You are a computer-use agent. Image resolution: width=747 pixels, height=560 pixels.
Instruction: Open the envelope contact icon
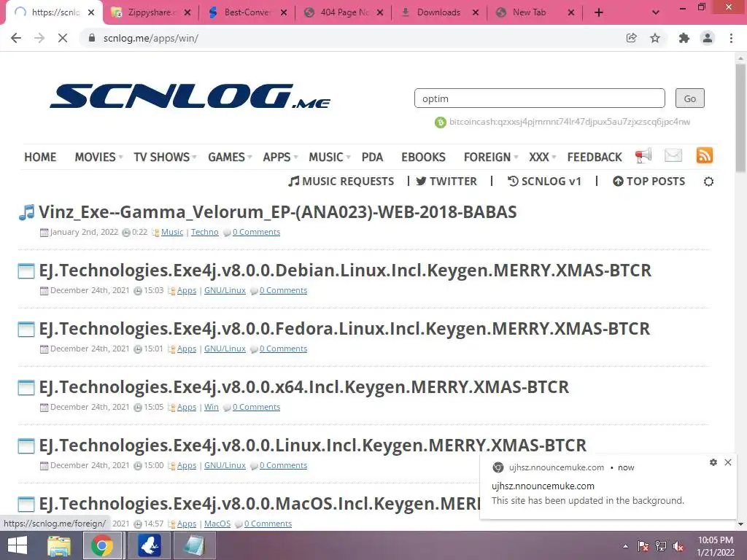[673, 156]
